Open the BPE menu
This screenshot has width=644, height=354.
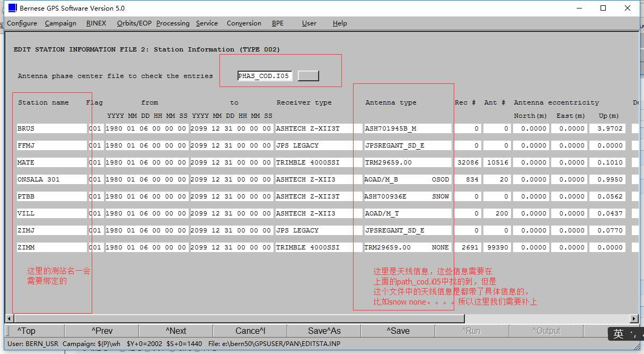click(278, 23)
